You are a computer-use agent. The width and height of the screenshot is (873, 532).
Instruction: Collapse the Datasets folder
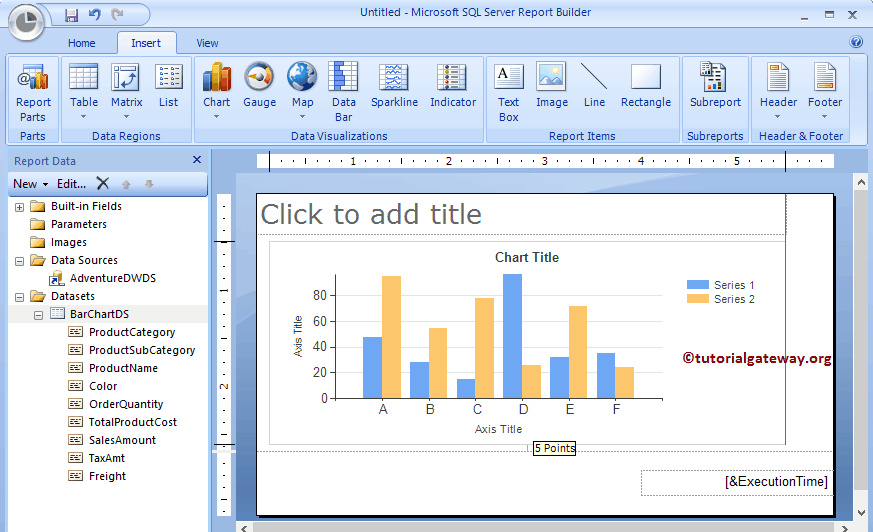[19, 297]
